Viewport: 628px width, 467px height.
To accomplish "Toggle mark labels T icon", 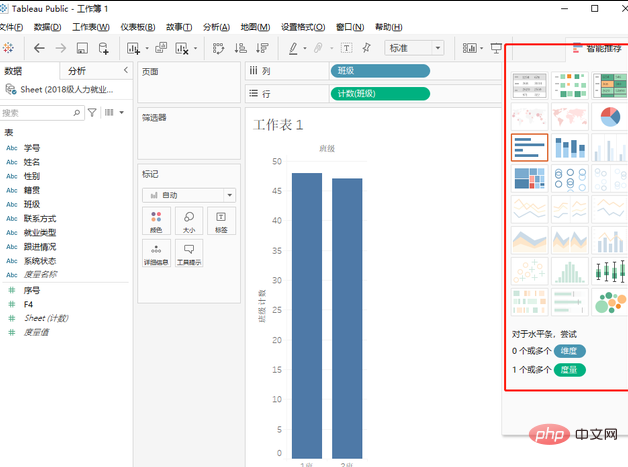I will pyautogui.click(x=346, y=48).
